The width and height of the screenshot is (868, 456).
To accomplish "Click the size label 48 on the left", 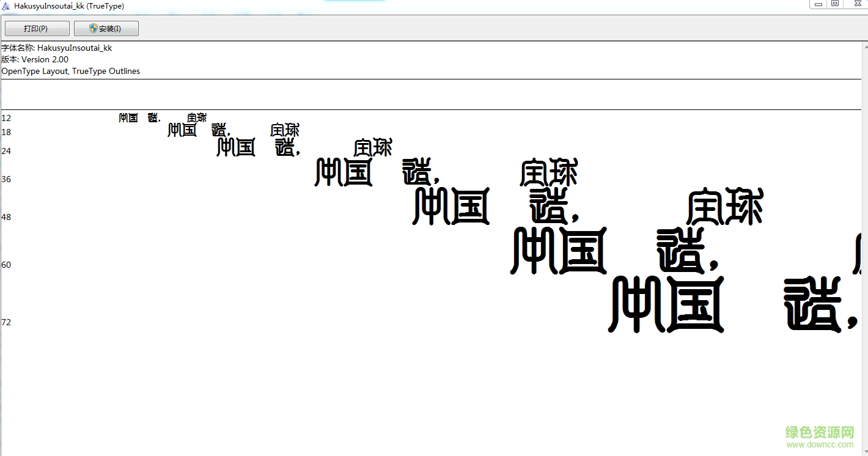I will pos(6,216).
